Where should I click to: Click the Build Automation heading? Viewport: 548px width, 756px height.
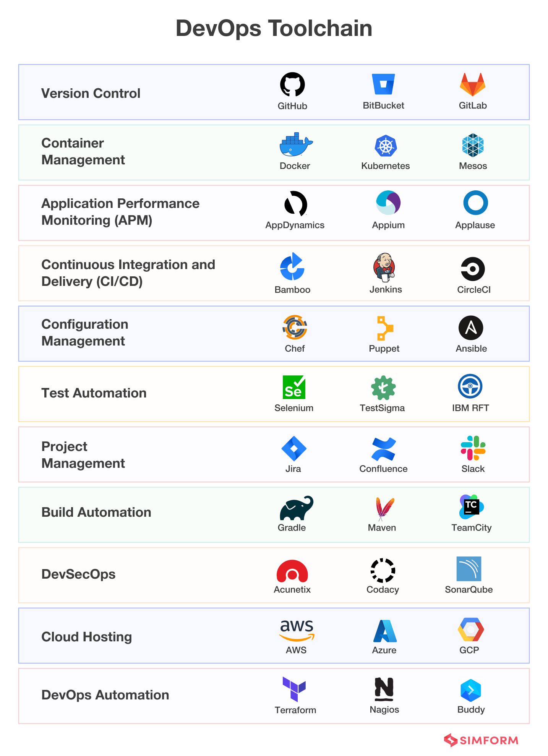point(96,512)
